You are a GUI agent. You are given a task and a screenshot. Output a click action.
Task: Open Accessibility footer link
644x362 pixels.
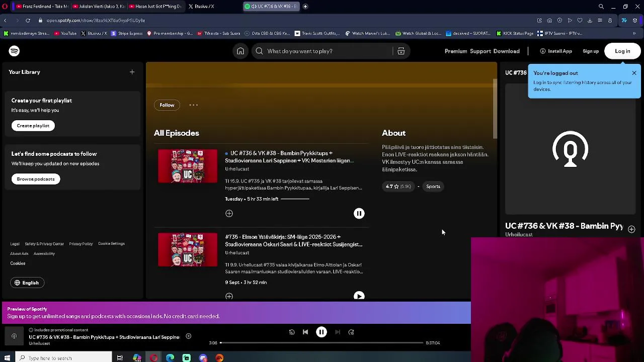tap(44, 254)
